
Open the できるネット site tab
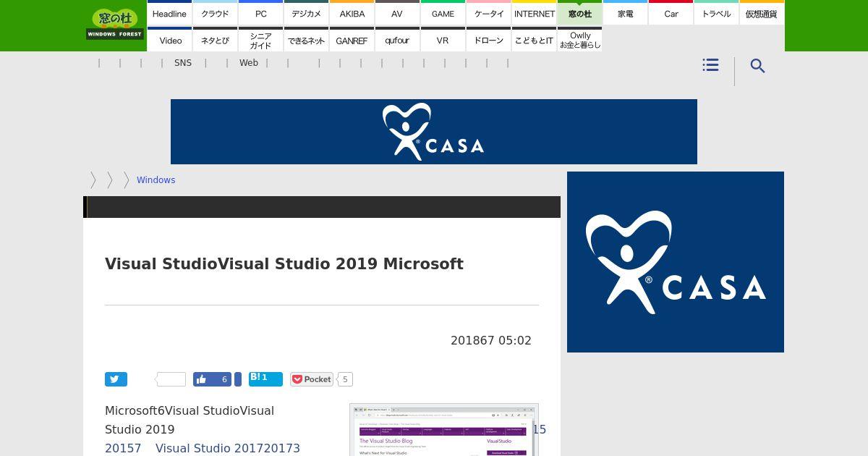(306, 40)
